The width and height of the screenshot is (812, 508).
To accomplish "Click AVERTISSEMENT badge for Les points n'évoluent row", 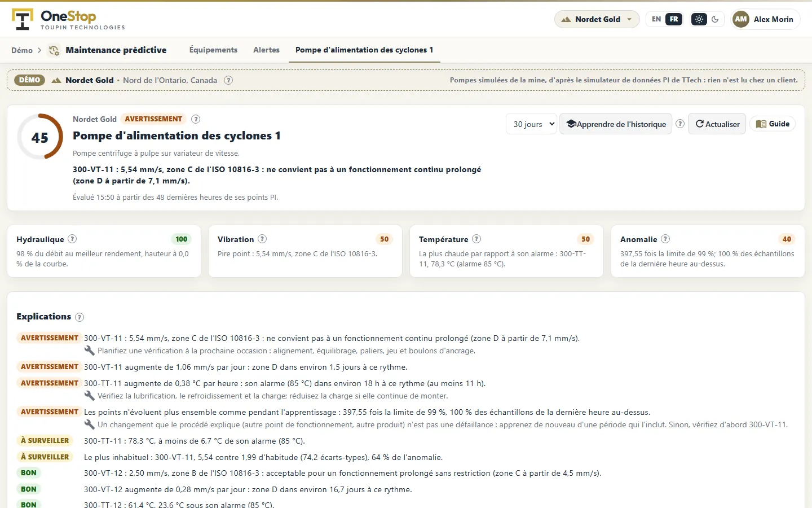I will coord(50,412).
